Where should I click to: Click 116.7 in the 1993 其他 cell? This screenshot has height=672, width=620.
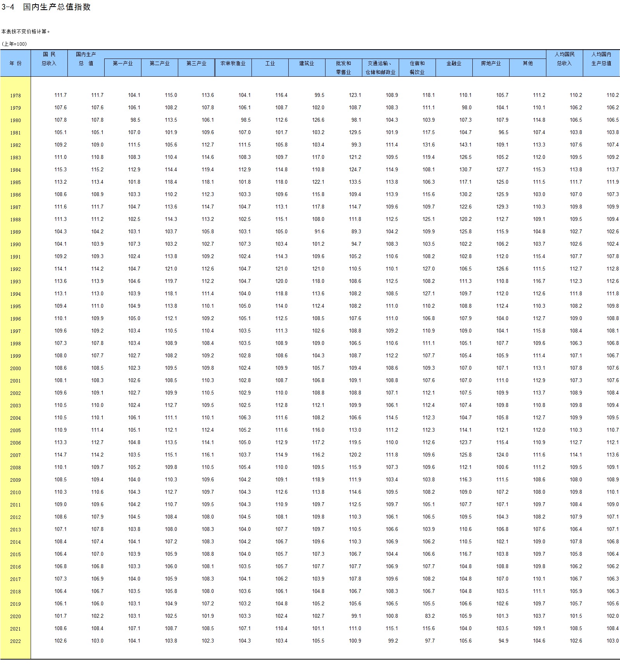pyautogui.click(x=539, y=281)
